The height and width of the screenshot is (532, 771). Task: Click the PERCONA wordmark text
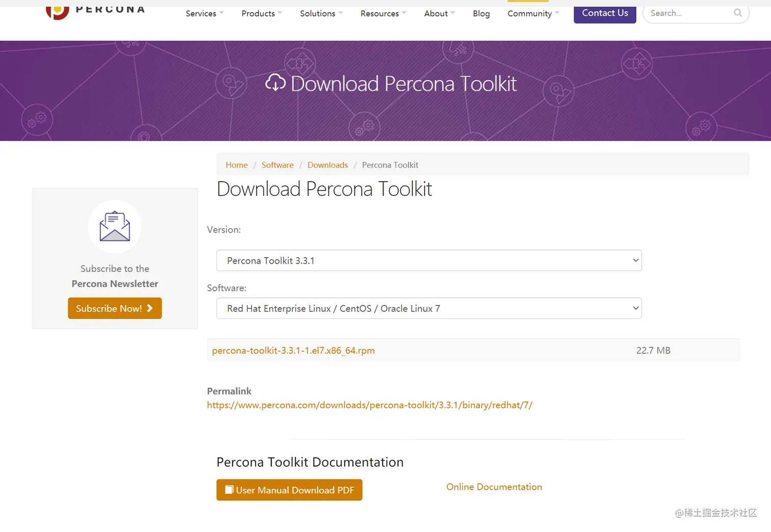tap(110, 9)
